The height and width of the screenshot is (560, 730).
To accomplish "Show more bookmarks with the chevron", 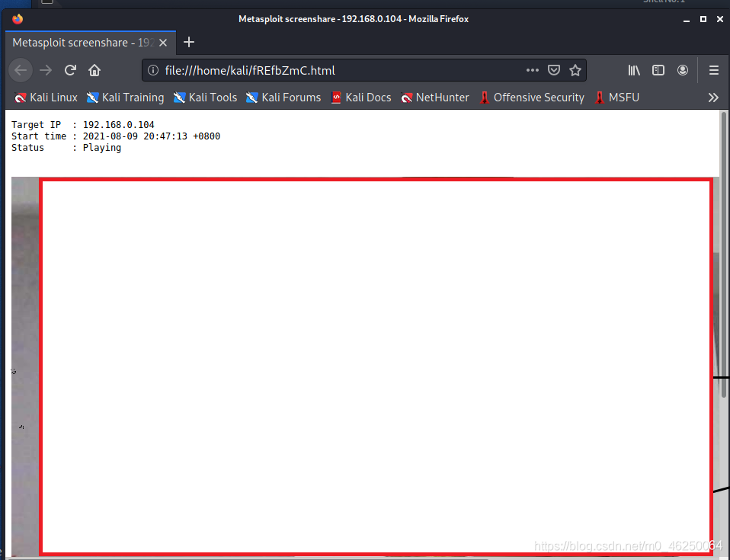I will pos(713,98).
